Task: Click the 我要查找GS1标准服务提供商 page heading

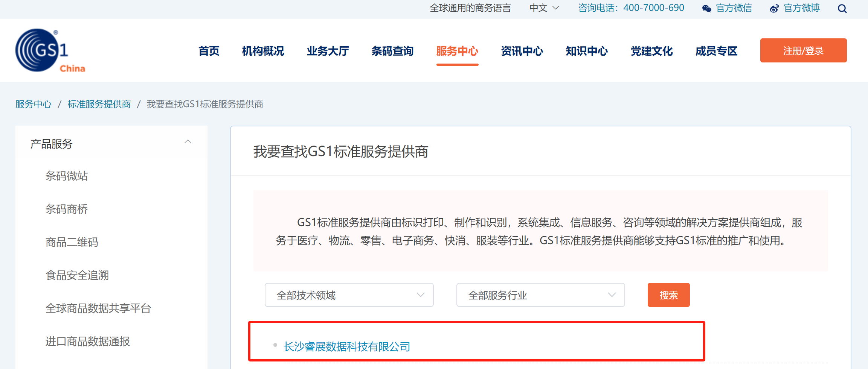Action: click(341, 152)
